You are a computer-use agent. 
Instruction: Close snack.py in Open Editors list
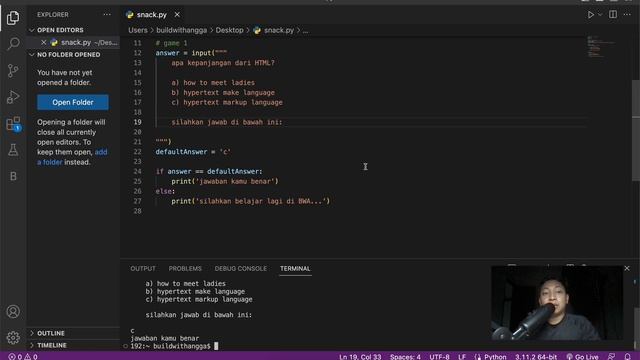click(44, 42)
